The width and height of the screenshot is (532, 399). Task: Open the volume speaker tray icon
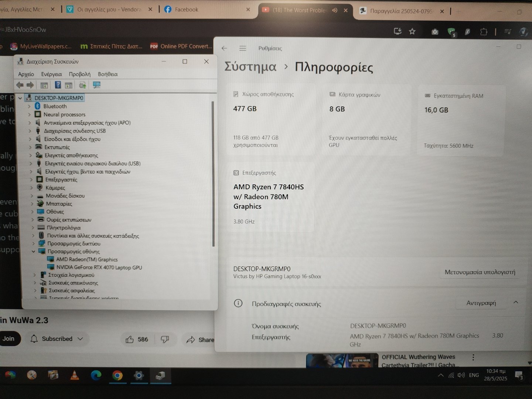tap(461, 375)
